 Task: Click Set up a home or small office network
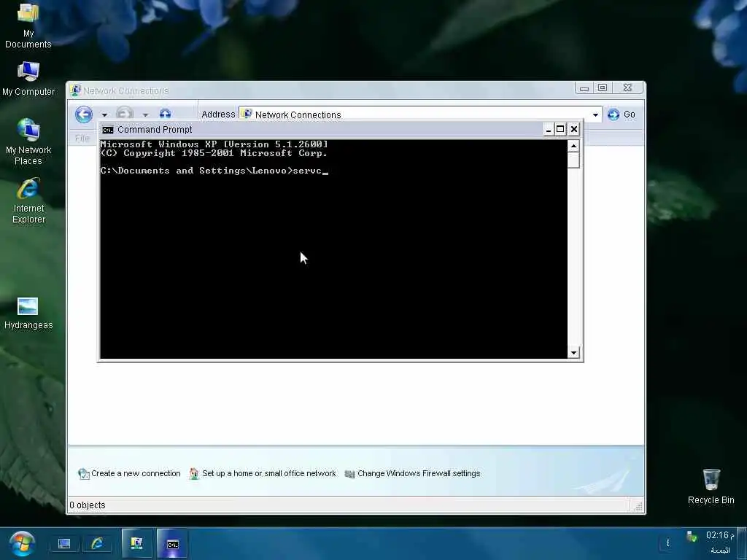tap(263, 473)
